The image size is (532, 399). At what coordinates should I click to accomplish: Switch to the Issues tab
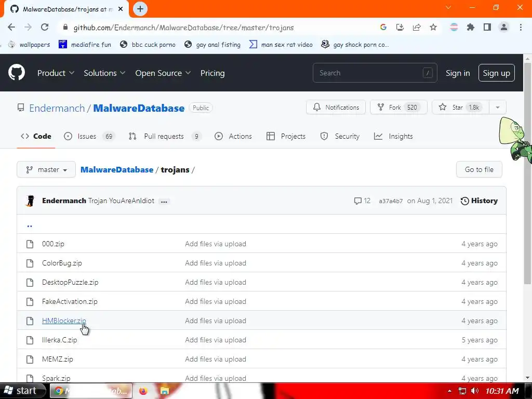[x=89, y=137]
